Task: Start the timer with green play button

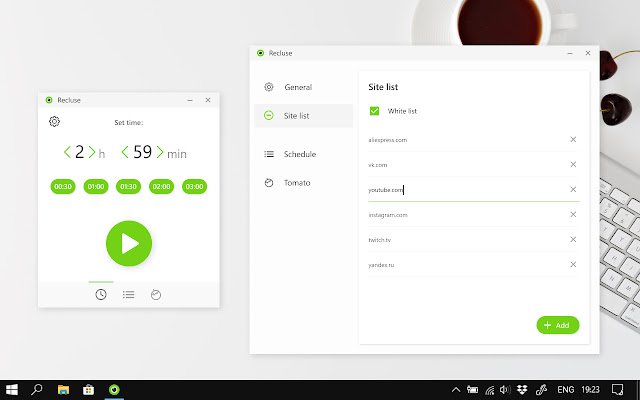Action: [x=129, y=243]
